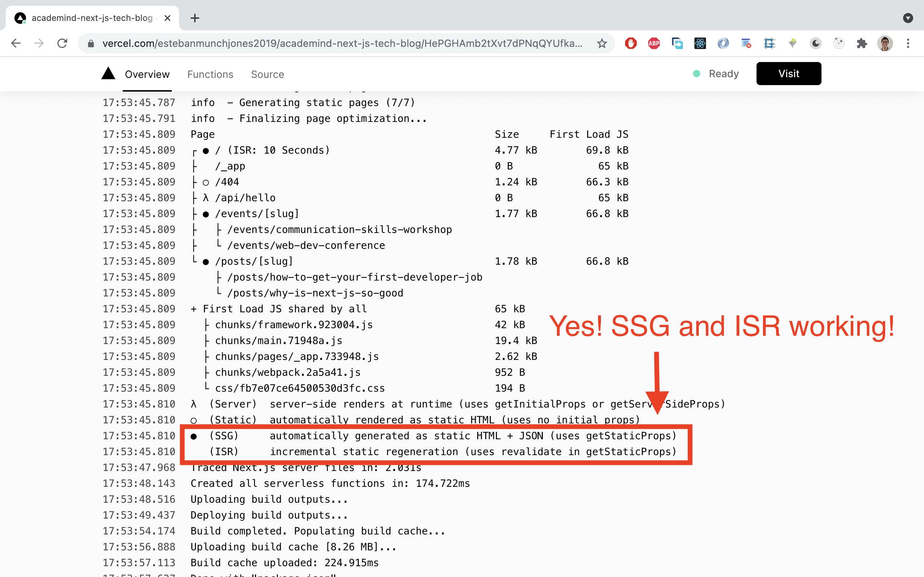Toggle the bookmark star for this page

[602, 43]
